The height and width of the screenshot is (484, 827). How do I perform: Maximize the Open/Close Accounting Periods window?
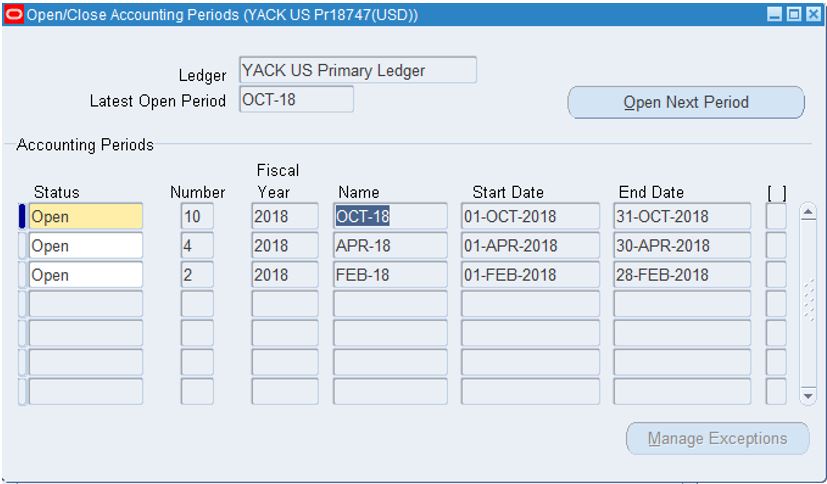[792, 15]
